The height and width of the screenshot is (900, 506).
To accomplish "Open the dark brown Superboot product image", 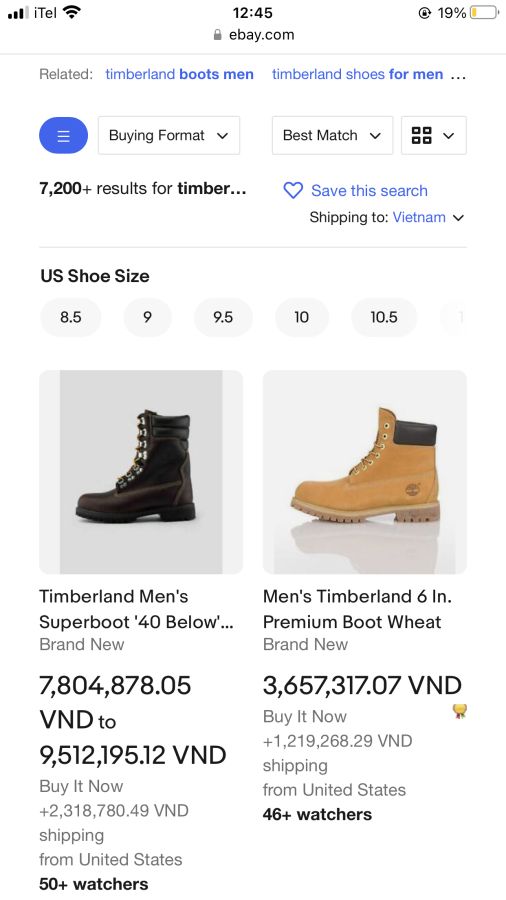I will (141, 472).
